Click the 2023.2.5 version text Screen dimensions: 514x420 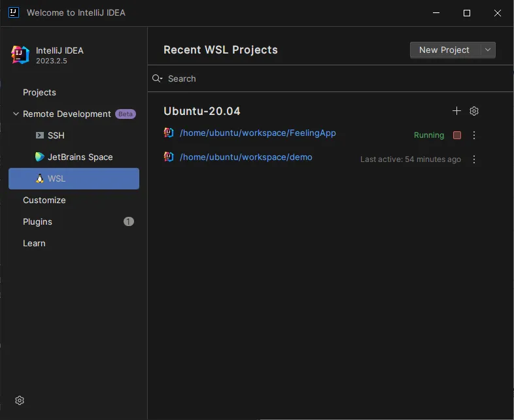(x=52, y=61)
